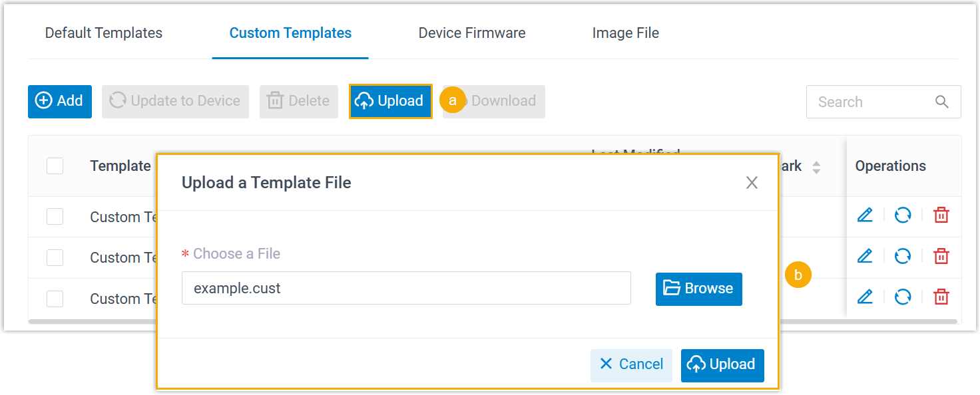The image size is (980, 395).
Task: Click the Choose a File input field
Action: pyautogui.click(x=406, y=289)
